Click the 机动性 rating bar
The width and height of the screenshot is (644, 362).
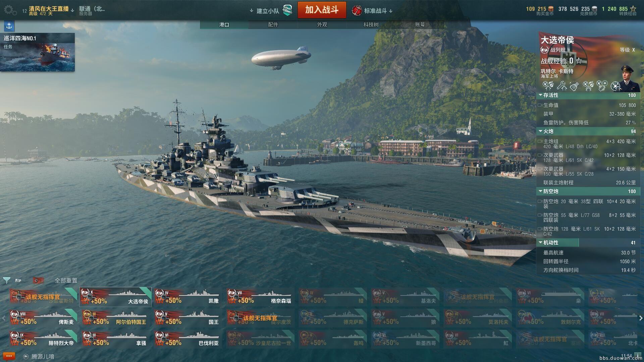[x=588, y=243]
